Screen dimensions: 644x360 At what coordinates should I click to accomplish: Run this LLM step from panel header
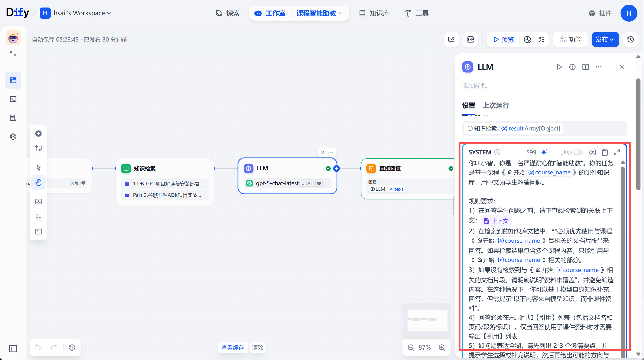[x=559, y=67]
